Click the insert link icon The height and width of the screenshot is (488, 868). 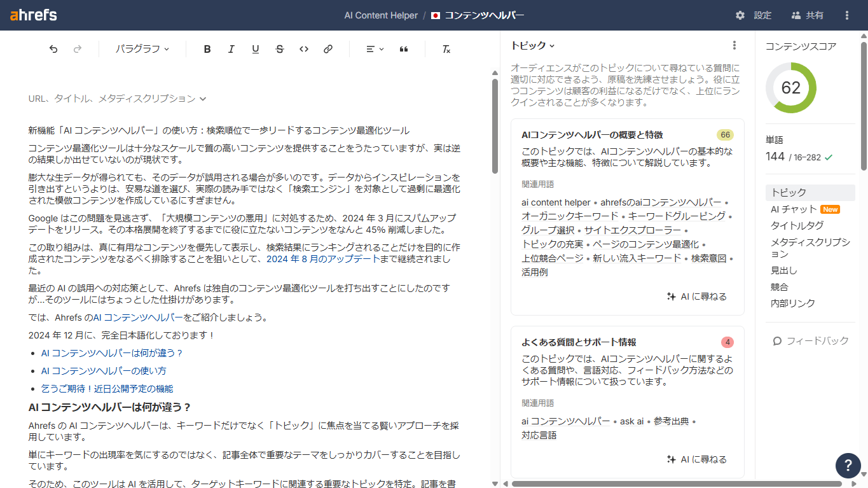click(x=327, y=49)
